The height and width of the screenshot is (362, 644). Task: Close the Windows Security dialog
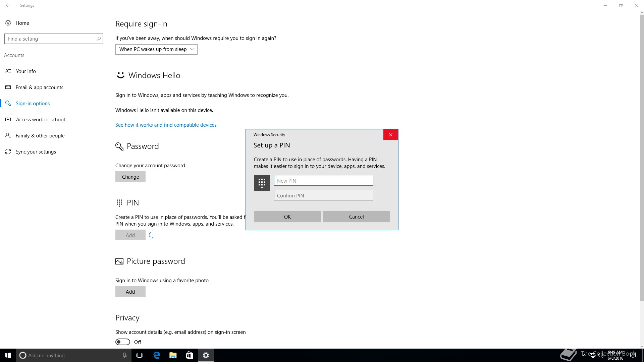[x=391, y=135]
